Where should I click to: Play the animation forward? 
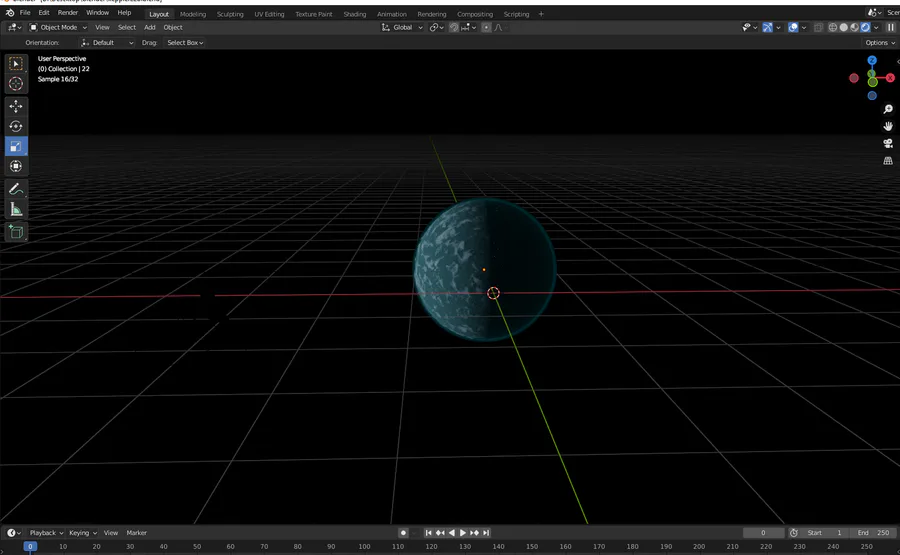463,533
